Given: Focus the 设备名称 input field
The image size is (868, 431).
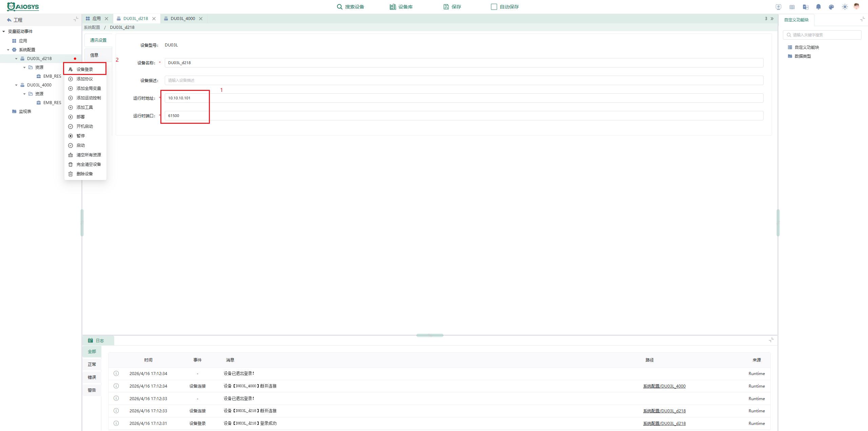Looking at the screenshot, I should pyautogui.click(x=464, y=63).
